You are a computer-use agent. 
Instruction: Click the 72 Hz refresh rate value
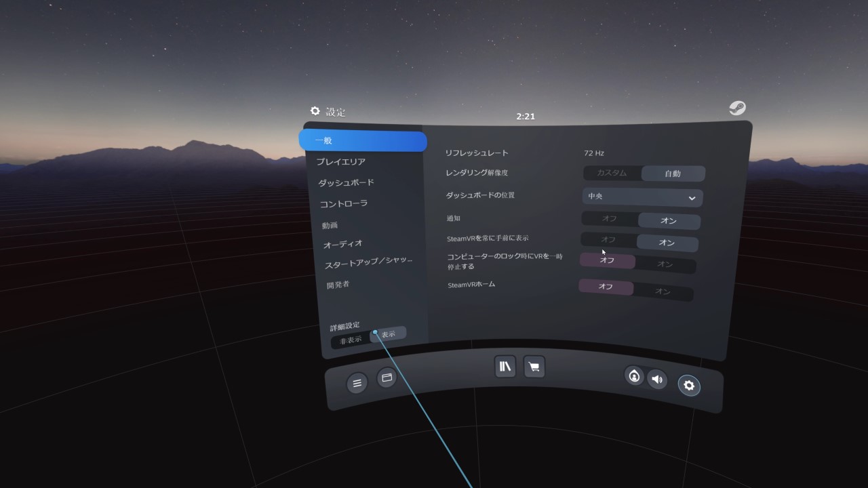point(594,153)
